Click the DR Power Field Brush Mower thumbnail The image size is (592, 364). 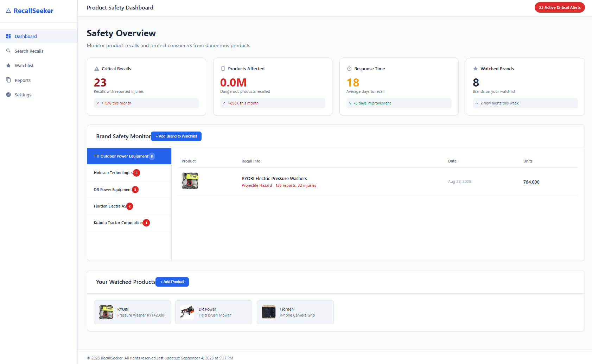[x=187, y=312]
